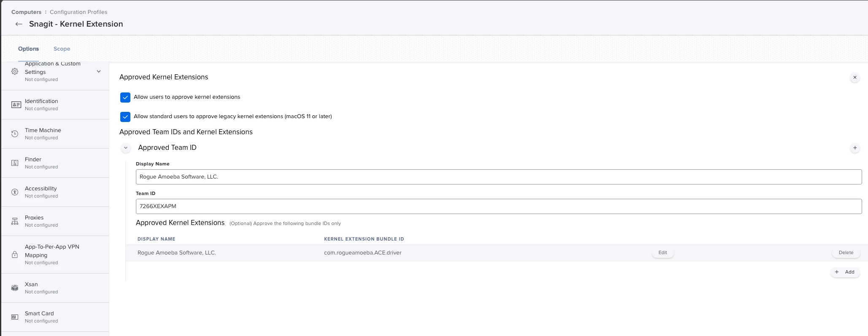Select the Finder icon in sidebar
Viewport: 868px width, 336px height.
(15, 163)
